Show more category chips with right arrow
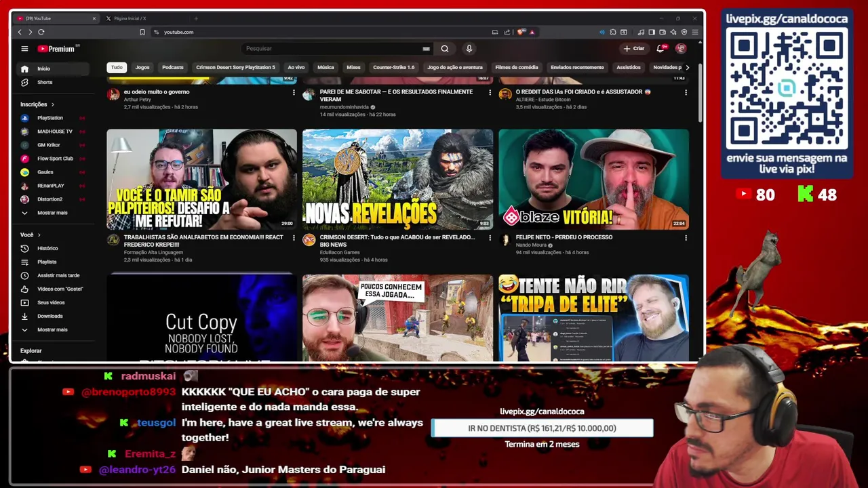This screenshot has height=488, width=868. (x=687, y=67)
